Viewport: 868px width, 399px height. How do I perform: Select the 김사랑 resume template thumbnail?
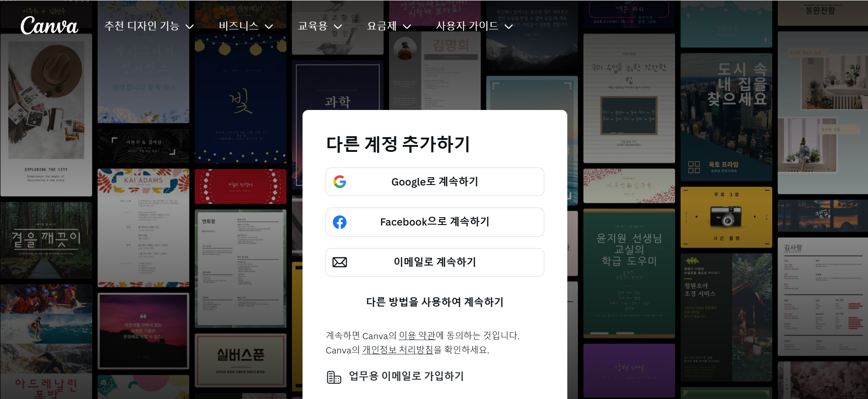pyautogui.click(x=823, y=297)
